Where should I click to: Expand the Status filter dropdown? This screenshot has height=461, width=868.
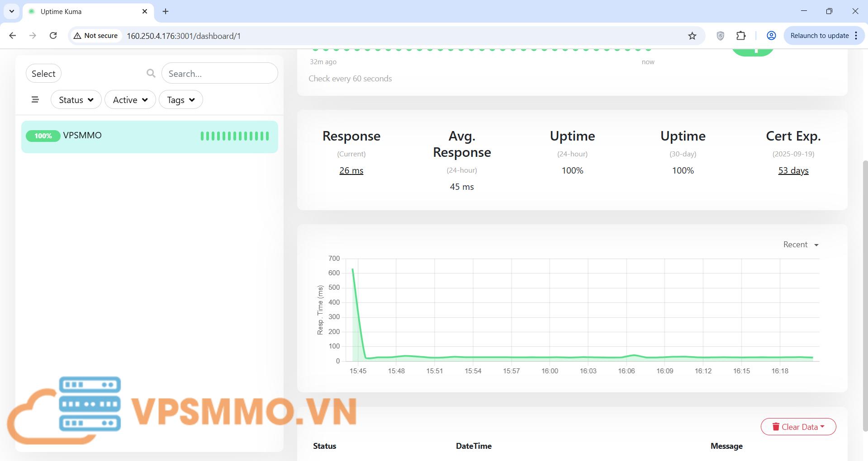[x=76, y=100]
